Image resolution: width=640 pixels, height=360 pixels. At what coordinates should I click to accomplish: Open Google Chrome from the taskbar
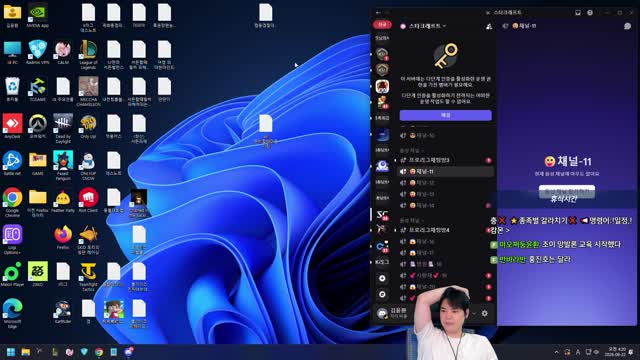click(99, 352)
